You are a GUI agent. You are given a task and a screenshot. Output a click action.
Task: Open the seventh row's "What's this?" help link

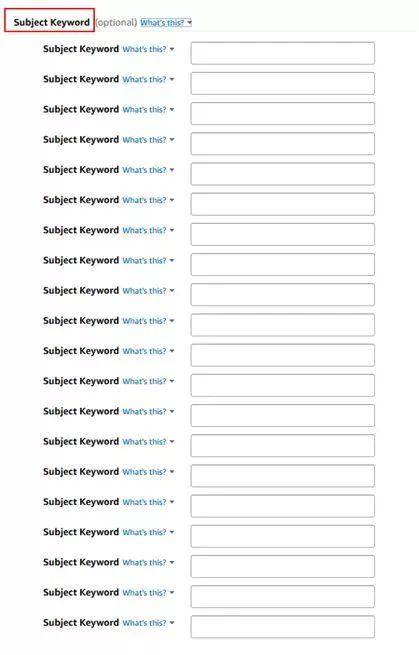click(x=144, y=230)
